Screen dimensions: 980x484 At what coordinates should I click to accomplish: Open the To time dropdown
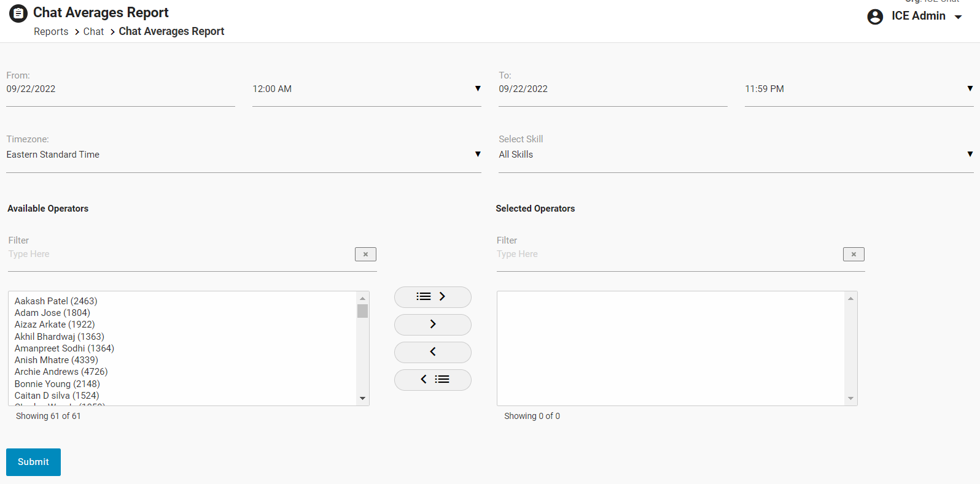coord(970,89)
